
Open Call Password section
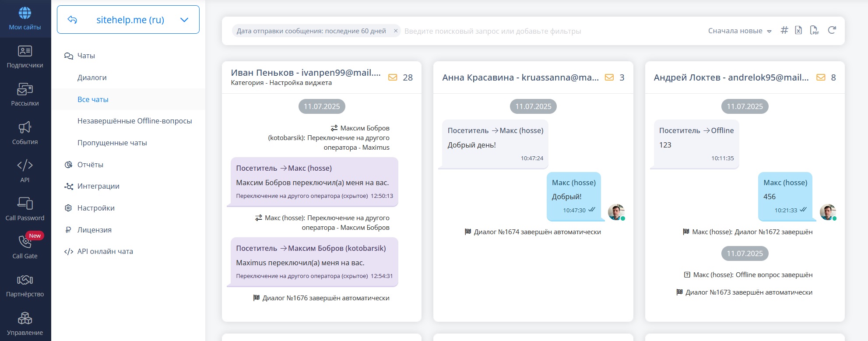click(x=25, y=209)
